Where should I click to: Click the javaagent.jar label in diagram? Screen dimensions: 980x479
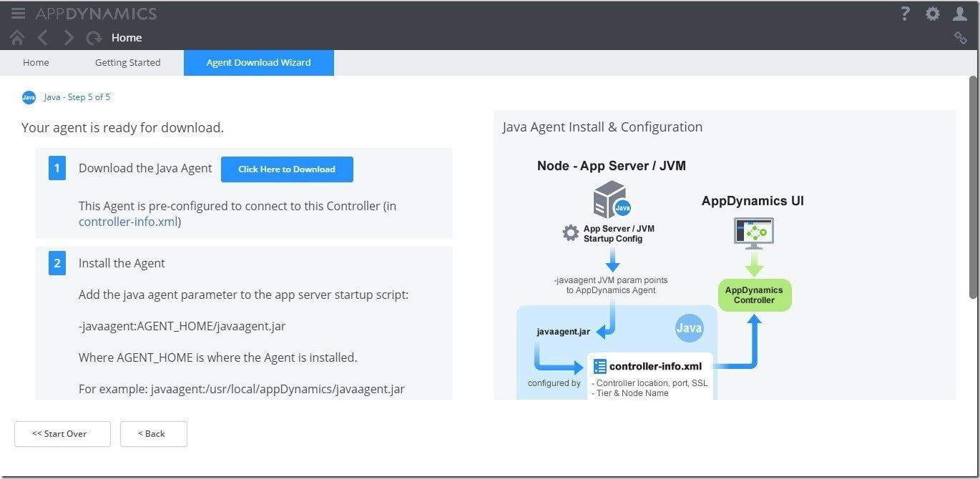pos(564,332)
